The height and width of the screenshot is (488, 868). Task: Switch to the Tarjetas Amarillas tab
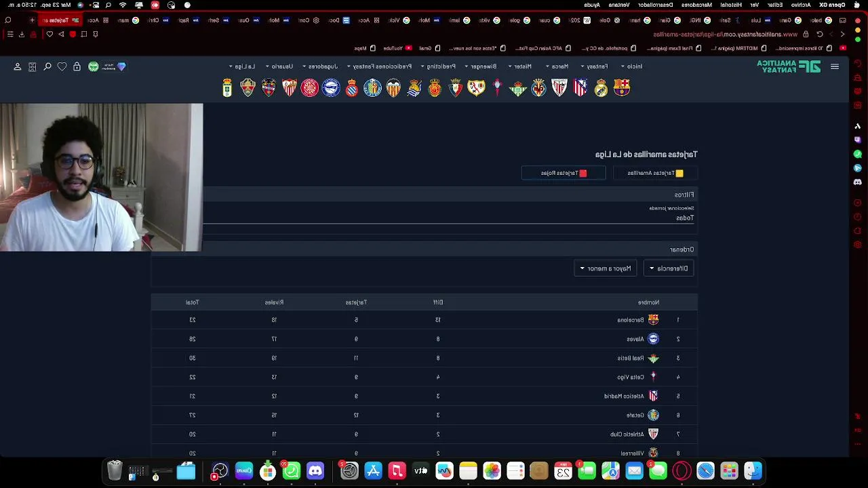click(x=655, y=173)
